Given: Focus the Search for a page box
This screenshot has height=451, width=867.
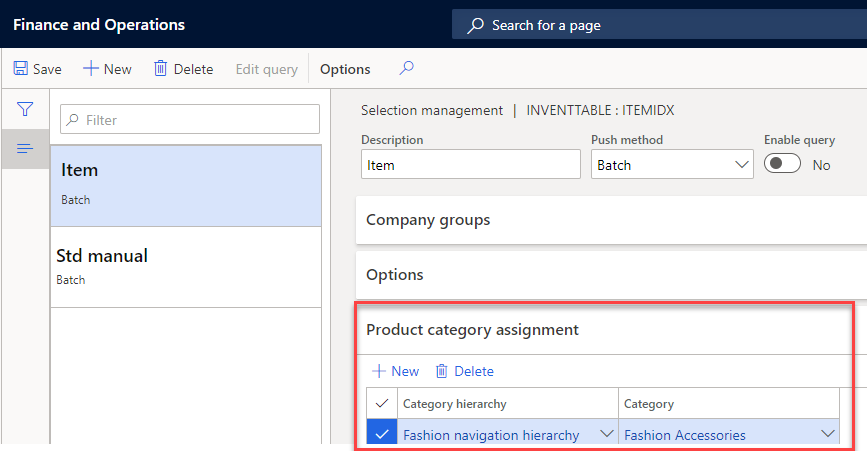Looking at the screenshot, I should [x=659, y=25].
